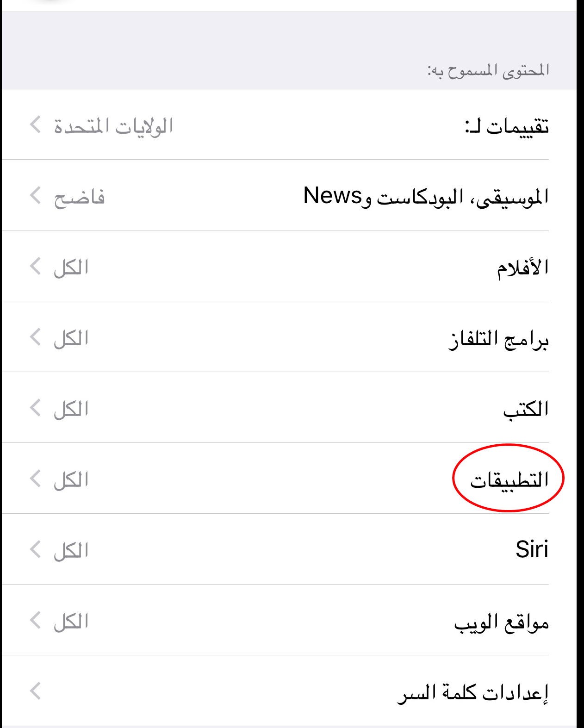The width and height of the screenshot is (584, 728).
Task: Select the الأفلام menu entry
Action: point(522,268)
